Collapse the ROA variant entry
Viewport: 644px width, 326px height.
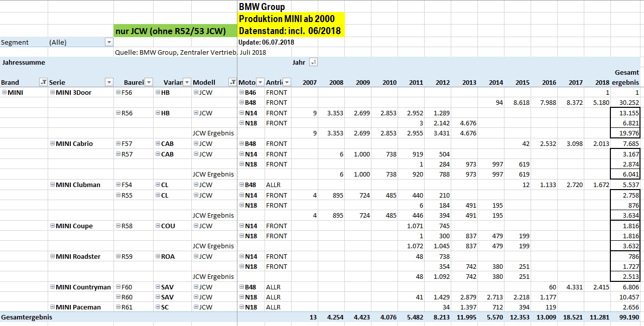coord(158,256)
